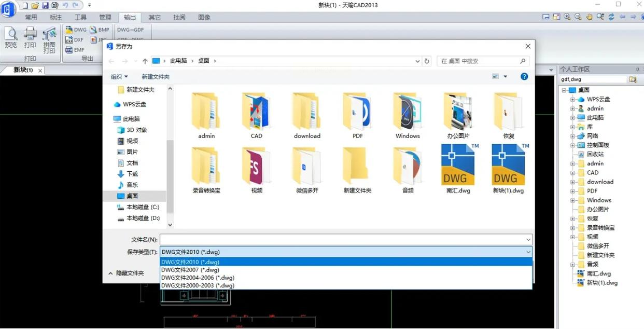Open the 预览 print preview tool

coord(11,38)
